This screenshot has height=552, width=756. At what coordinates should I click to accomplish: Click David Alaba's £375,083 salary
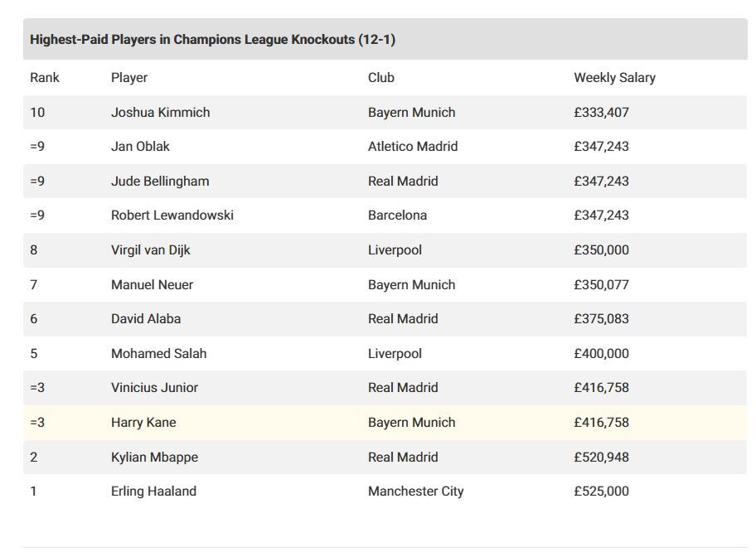[x=601, y=319]
